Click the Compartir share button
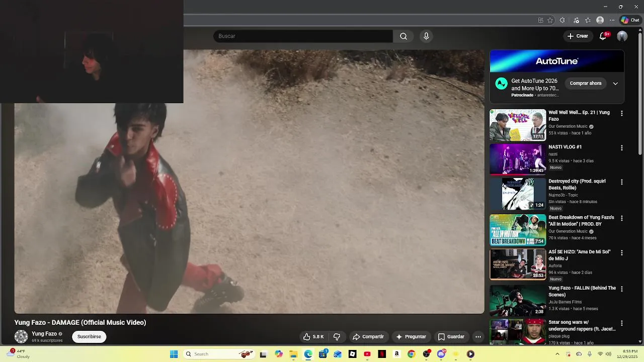The image size is (644, 362). coord(368,337)
